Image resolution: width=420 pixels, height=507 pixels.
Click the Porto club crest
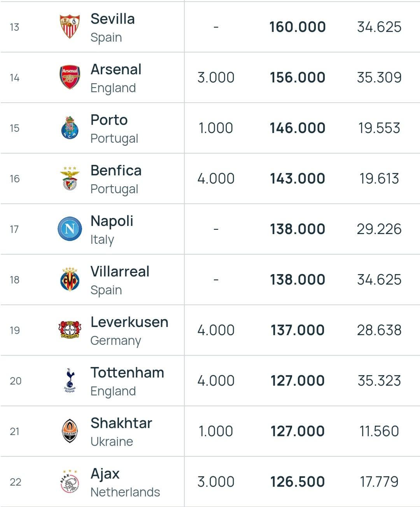pos(70,128)
